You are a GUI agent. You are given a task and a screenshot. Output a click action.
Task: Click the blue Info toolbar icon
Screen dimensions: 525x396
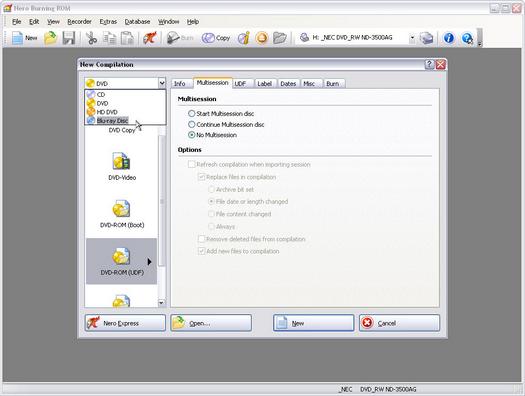tap(449, 38)
